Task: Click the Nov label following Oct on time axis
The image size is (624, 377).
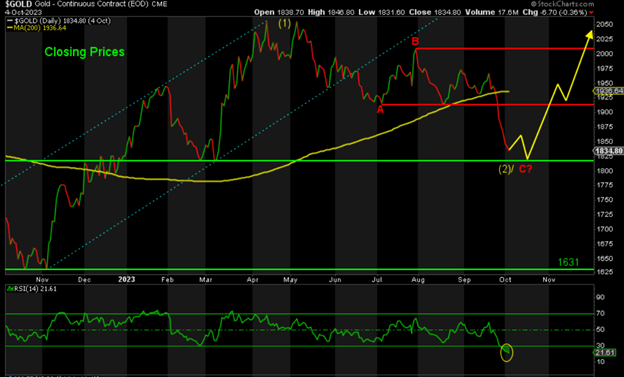Action: click(x=549, y=279)
